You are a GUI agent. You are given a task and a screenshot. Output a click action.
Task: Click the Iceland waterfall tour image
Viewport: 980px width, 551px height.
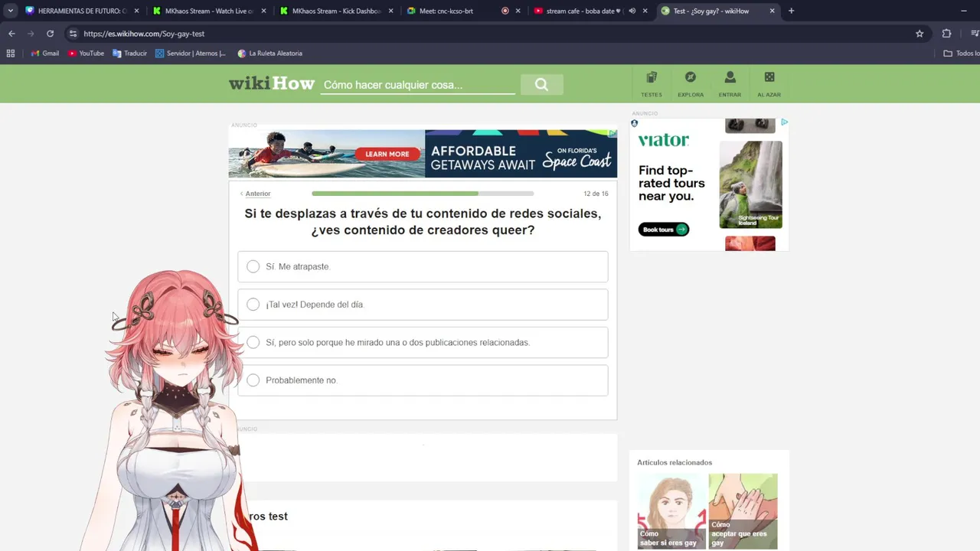tap(750, 184)
